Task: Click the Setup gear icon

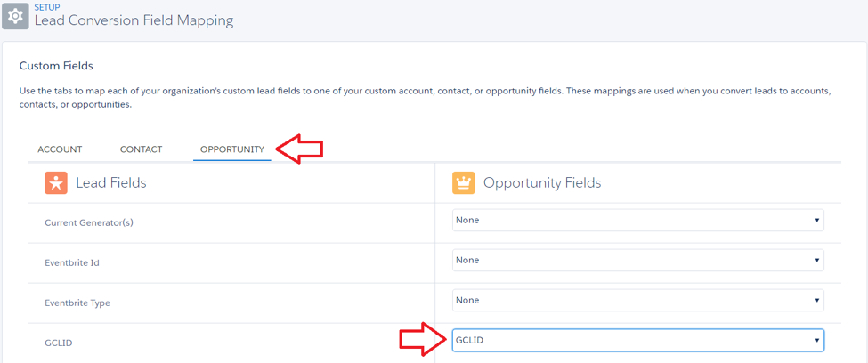Action: (15, 15)
